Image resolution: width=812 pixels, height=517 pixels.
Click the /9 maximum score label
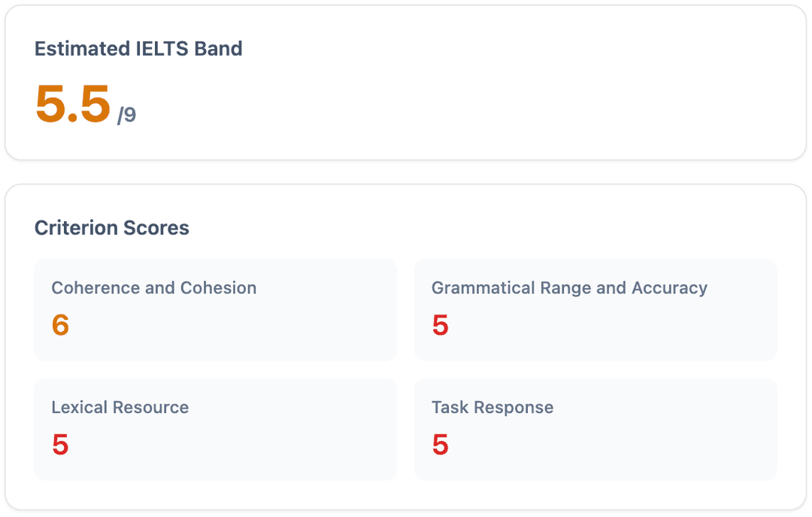[x=126, y=114]
